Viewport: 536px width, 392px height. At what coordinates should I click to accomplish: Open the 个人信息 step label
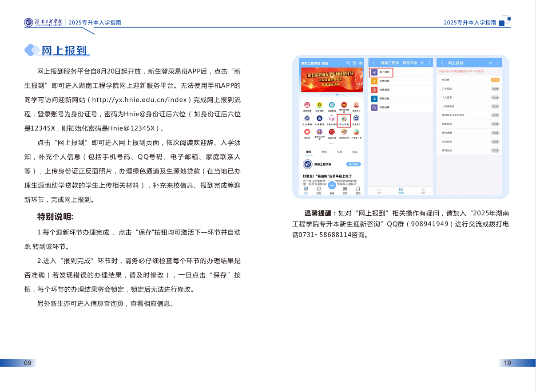[x=447, y=98]
